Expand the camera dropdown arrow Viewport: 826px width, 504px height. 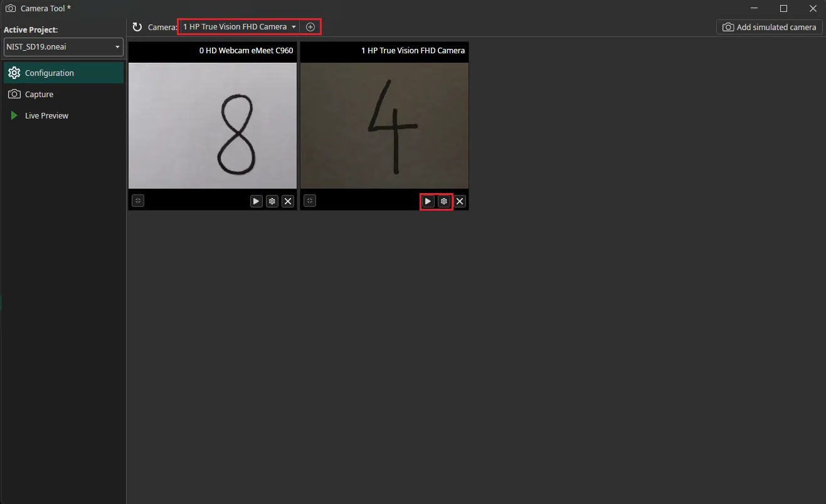(x=294, y=26)
